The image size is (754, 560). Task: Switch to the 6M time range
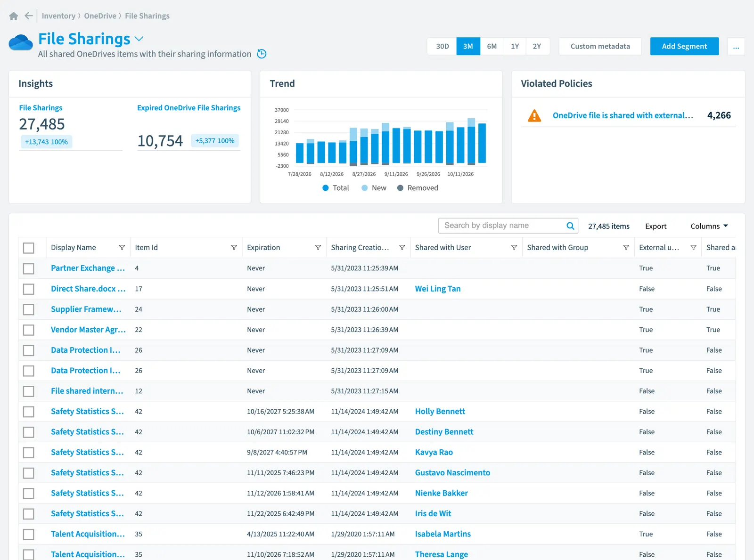tap(492, 46)
